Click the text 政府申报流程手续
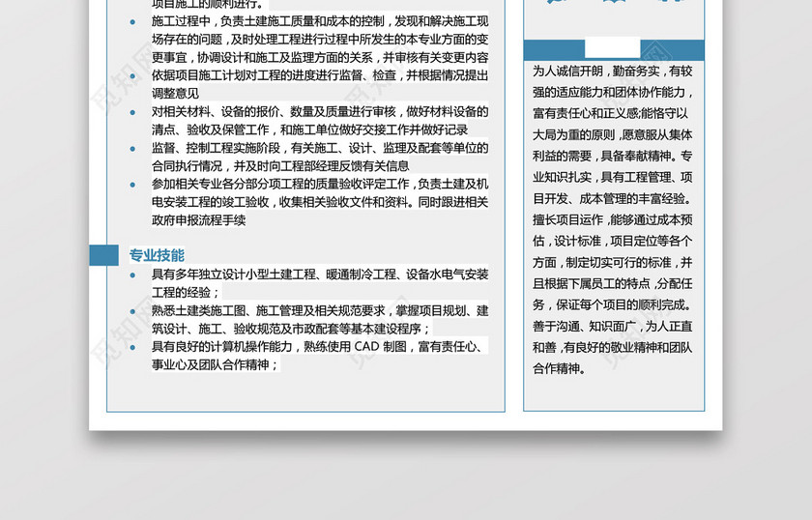812x520 pixels. tap(198, 220)
